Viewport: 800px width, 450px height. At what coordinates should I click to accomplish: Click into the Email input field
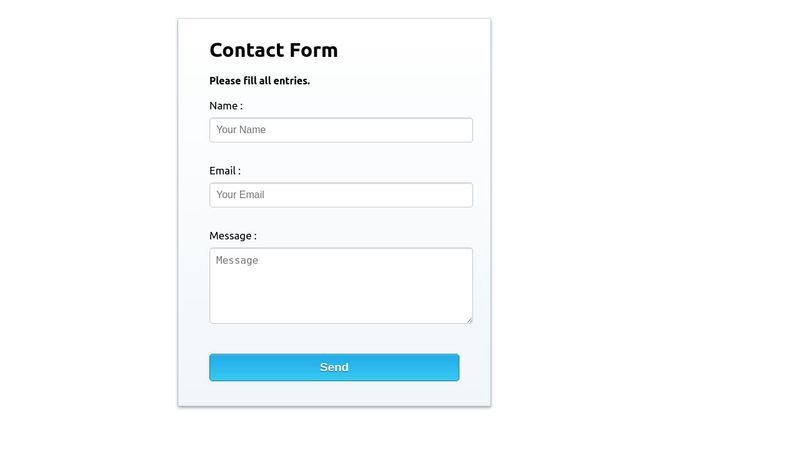point(340,195)
